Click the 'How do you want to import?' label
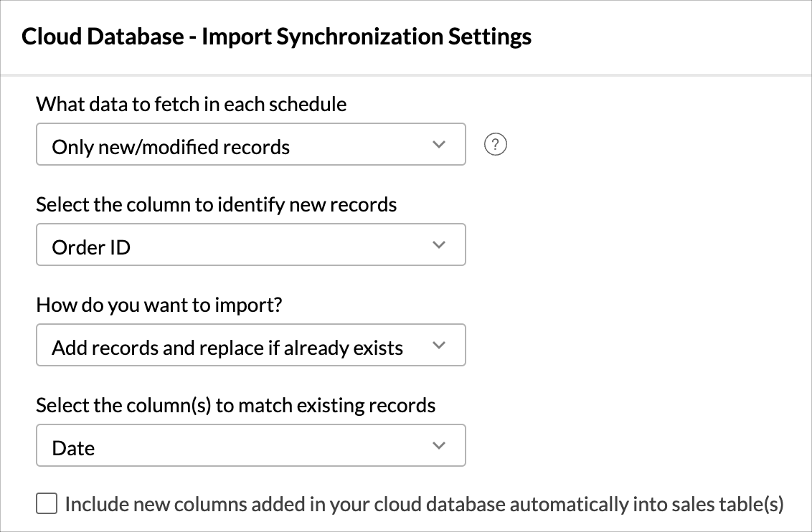Screen dimensions: 812x532 point(159,305)
